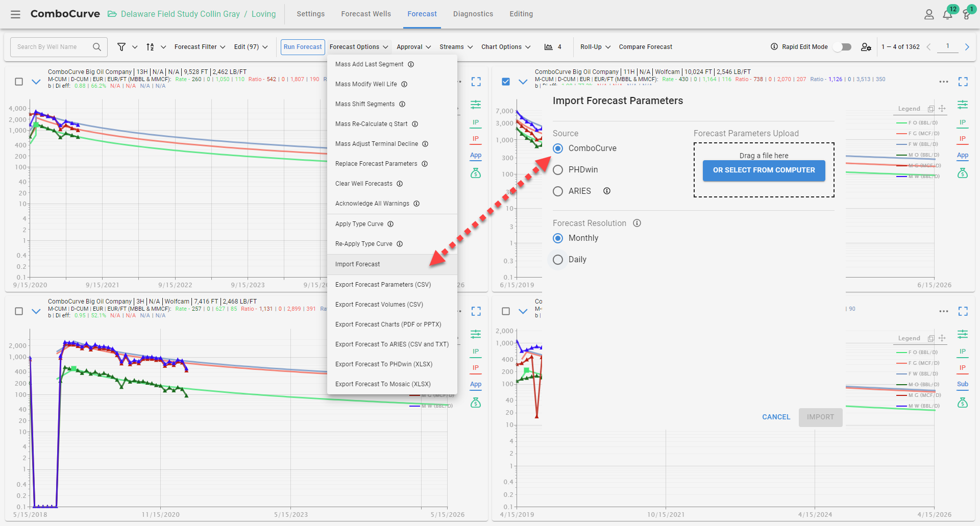The height and width of the screenshot is (526, 980).
Task: Click the copy icon in the 11H legend
Action: tap(931, 109)
